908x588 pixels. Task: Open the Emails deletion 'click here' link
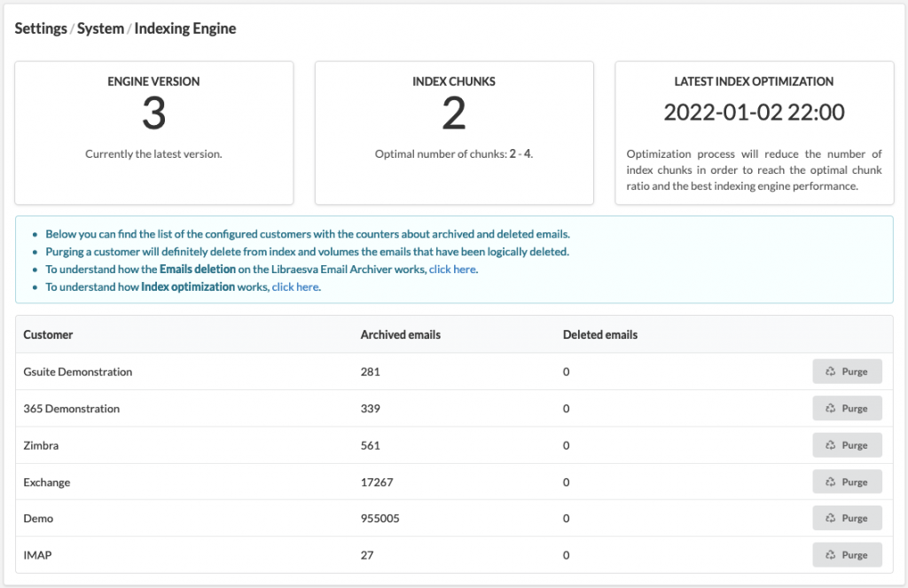[452, 270]
